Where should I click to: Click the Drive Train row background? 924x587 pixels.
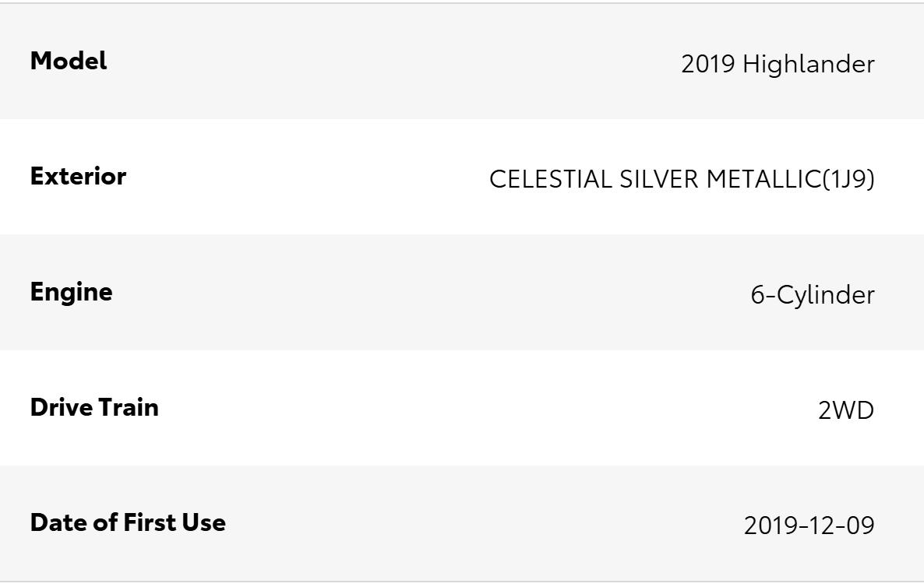point(462,407)
